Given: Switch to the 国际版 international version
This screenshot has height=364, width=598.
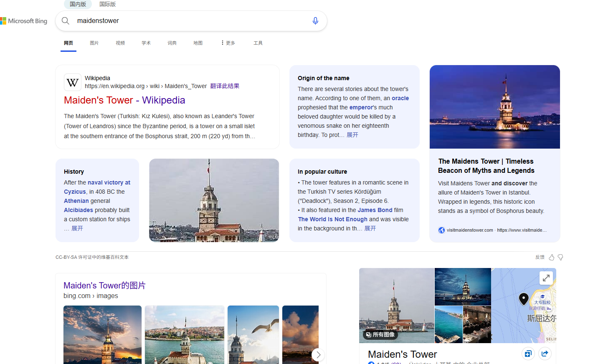Looking at the screenshot, I should click(107, 4).
